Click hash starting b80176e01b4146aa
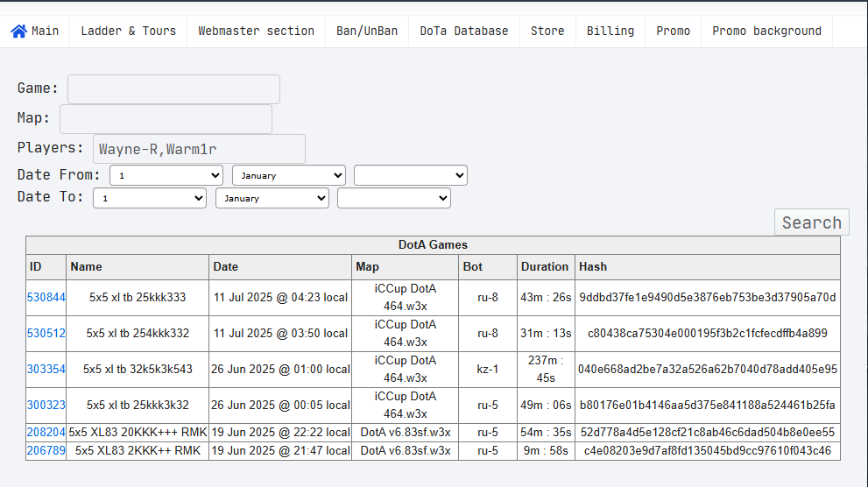Screen dimensions: 868x487 708,405
